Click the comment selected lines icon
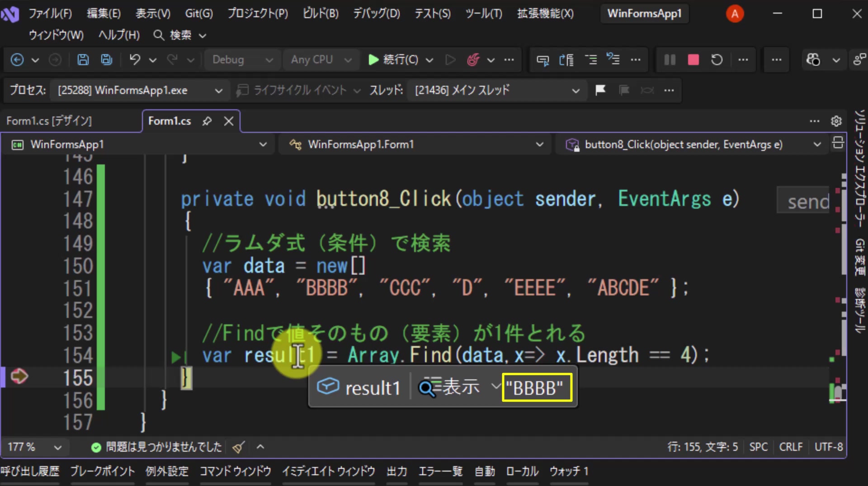 [x=590, y=60]
